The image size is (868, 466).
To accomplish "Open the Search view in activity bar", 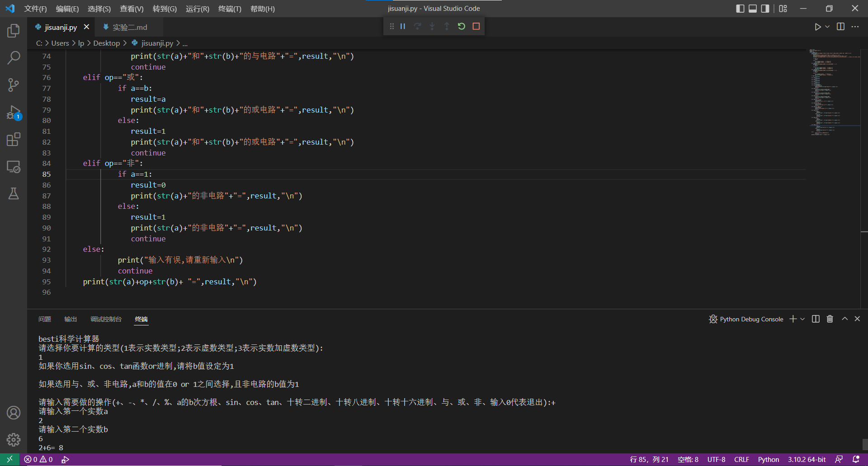I will (x=14, y=57).
